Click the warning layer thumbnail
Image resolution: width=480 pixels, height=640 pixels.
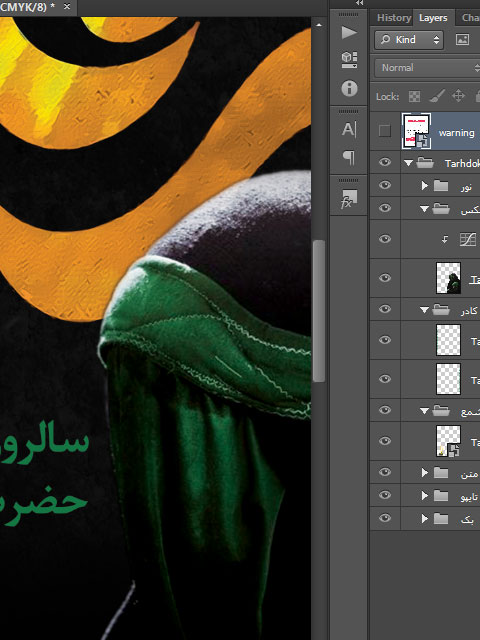[416, 131]
